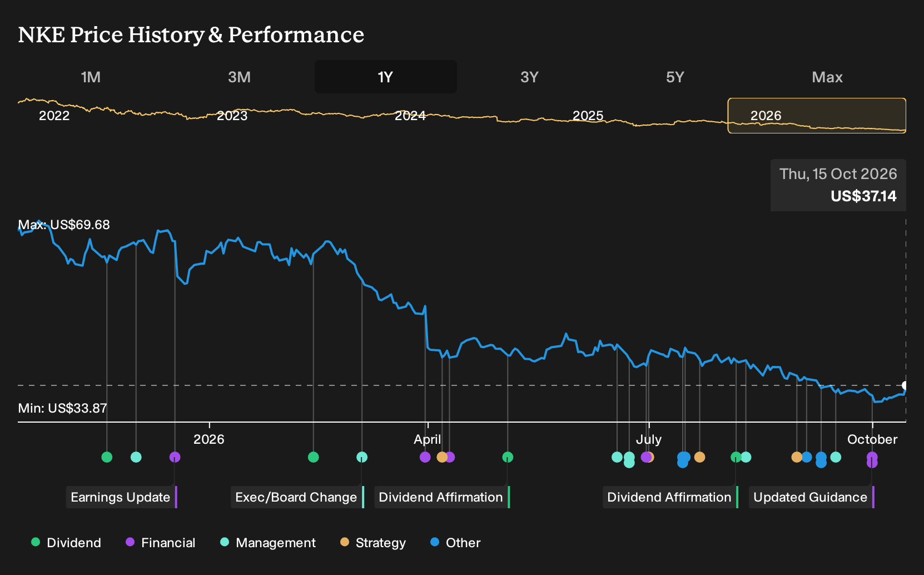The height and width of the screenshot is (575, 924).
Task: Toggle the Dividend legend filter
Action: click(66, 543)
